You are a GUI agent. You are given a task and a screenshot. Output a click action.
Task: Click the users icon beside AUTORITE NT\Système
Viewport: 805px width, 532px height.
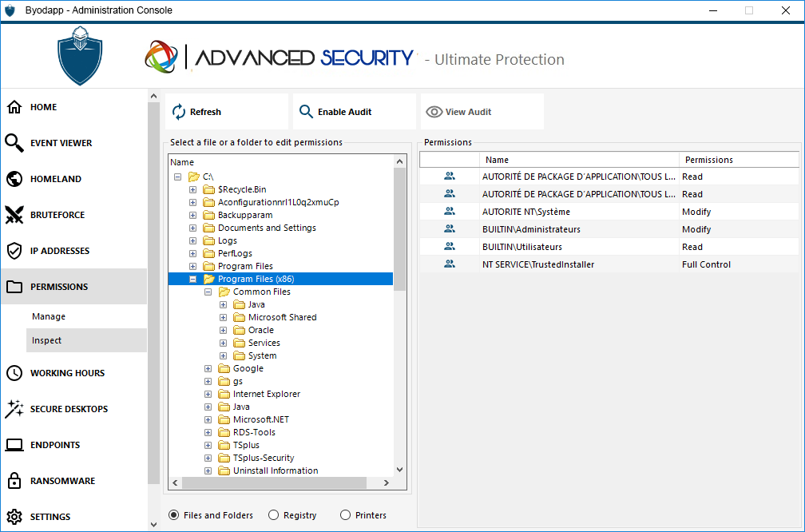click(x=449, y=211)
